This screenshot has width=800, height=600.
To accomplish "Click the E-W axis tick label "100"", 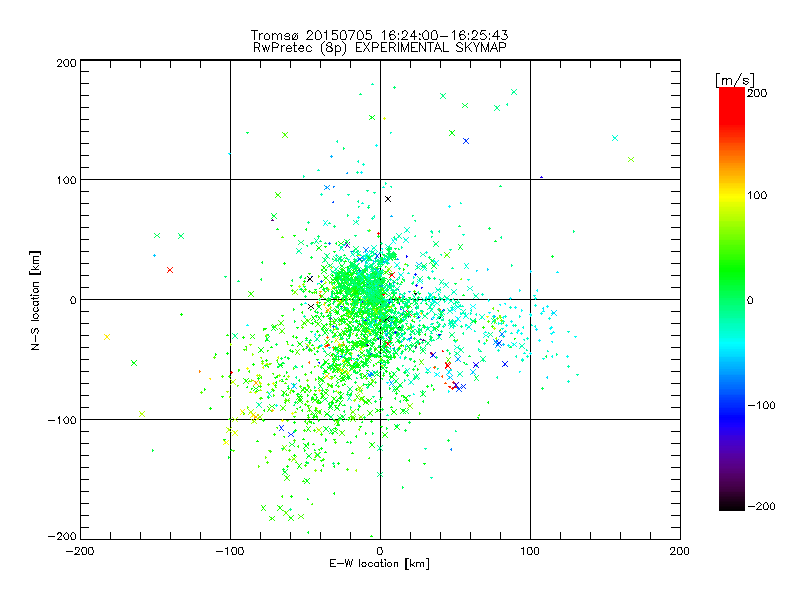I will click(x=530, y=551).
